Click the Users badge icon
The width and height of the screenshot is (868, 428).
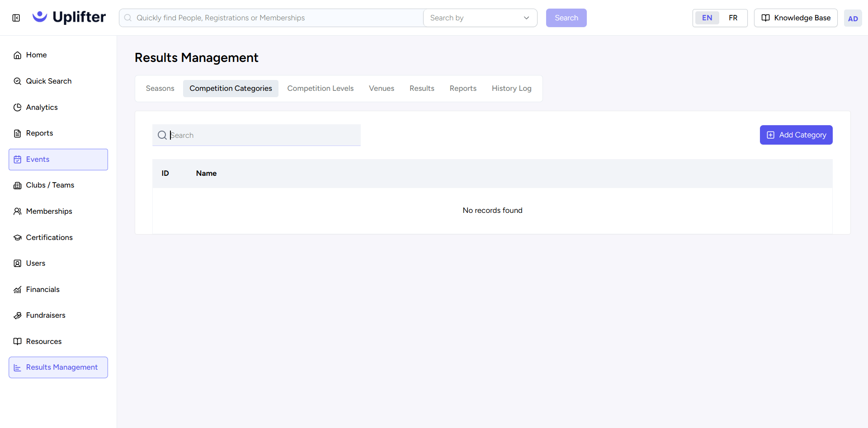tap(18, 263)
